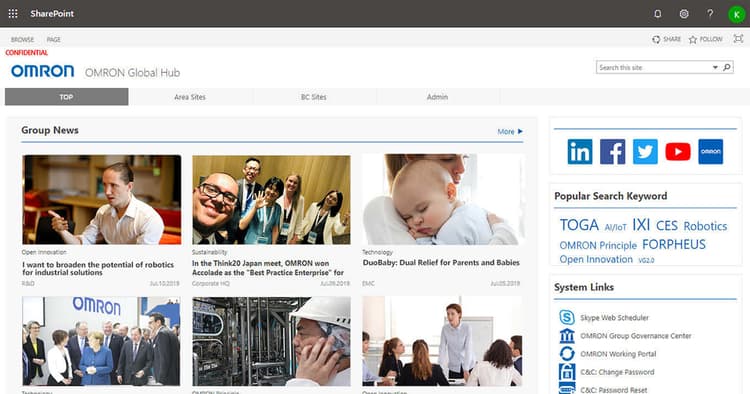This screenshot has height=394, width=750.
Task: Open C&C: Change Password link
Action: pyautogui.click(x=617, y=372)
